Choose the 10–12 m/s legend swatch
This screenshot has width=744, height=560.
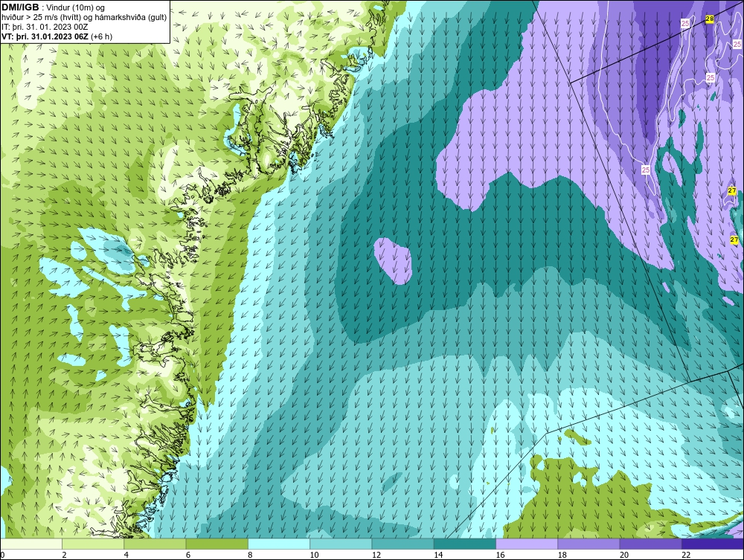tap(341, 544)
